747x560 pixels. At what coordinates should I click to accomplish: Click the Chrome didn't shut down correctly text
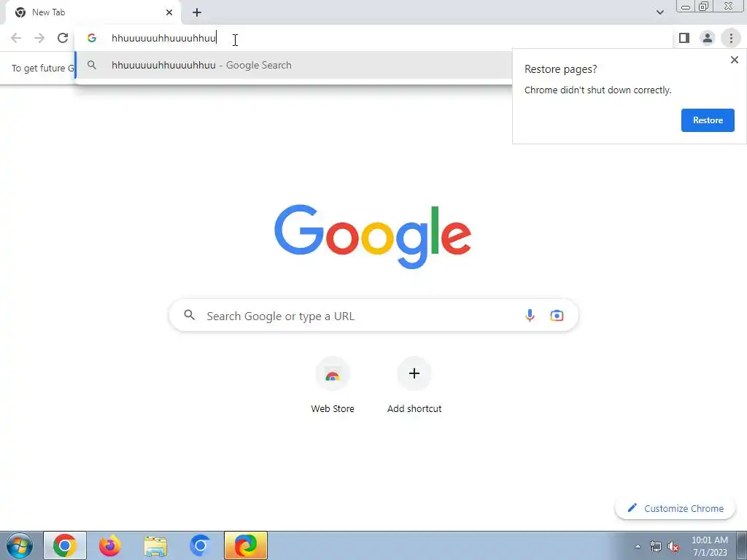pyautogui.click(x=598, y=90)
